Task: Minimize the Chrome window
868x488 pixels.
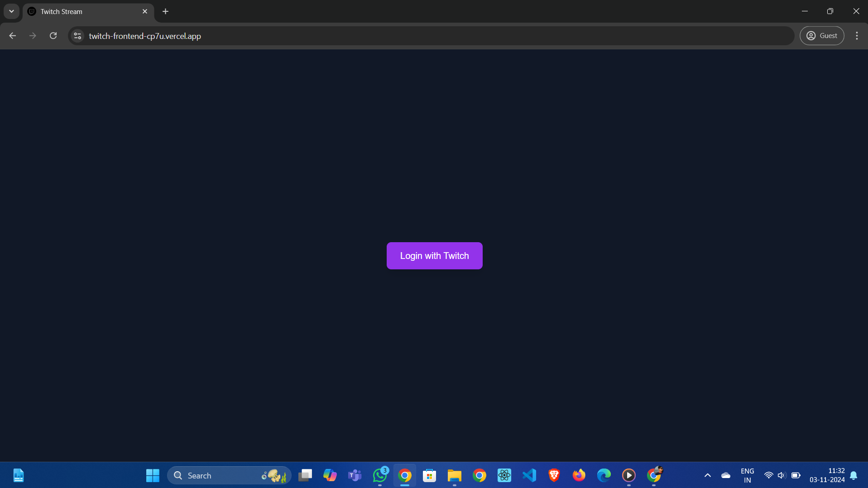Action: pos(805,11)
